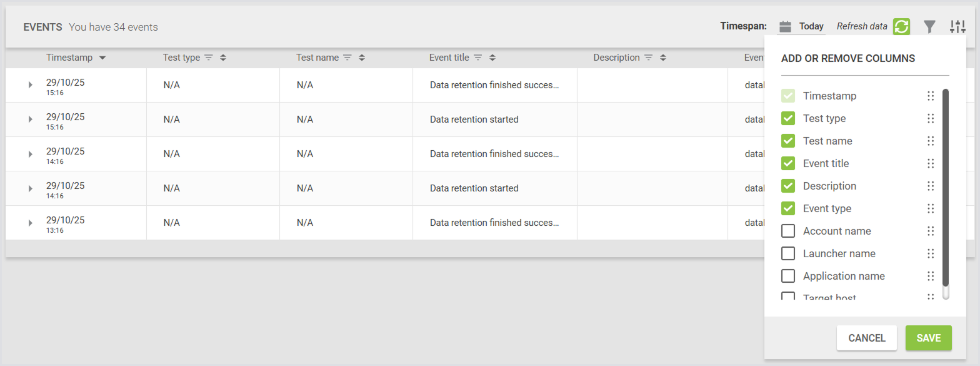Check the Launcher name column checkbox
The image size is (980, 366).
(x=788, y=253)
